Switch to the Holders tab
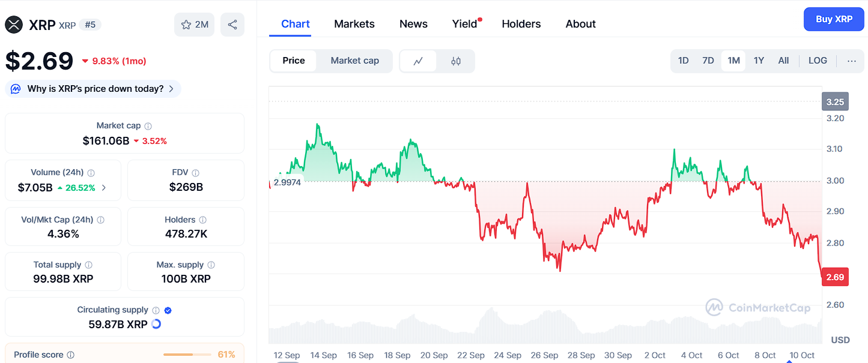Viewport: 868px width, 363px height. pyautogui.click(x=521, y=24)
